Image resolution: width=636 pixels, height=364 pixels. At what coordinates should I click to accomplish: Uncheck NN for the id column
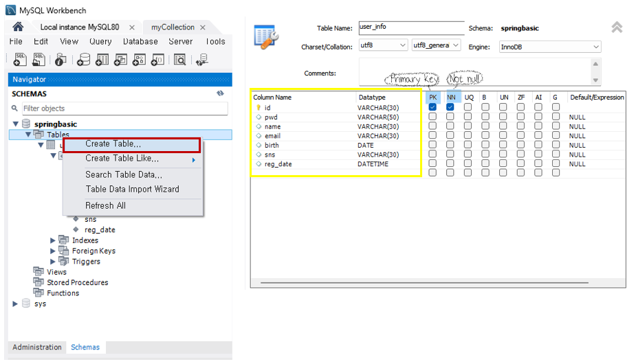(450, 107)
